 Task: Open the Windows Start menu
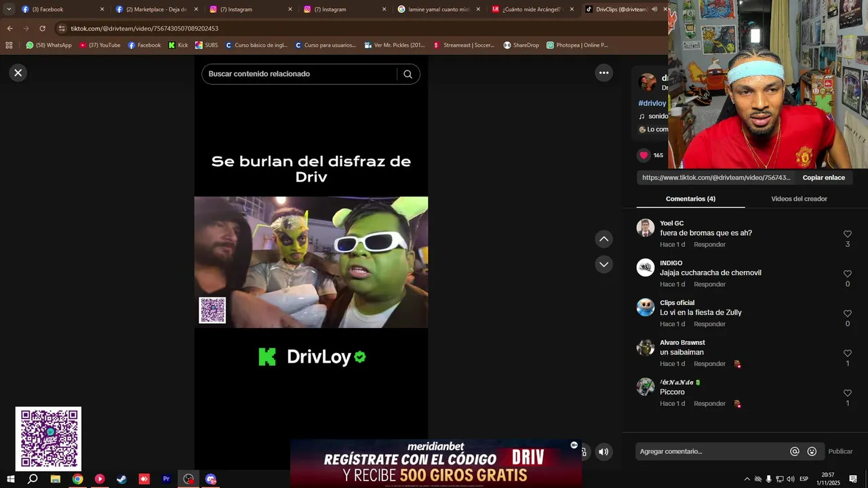[10, 479]
